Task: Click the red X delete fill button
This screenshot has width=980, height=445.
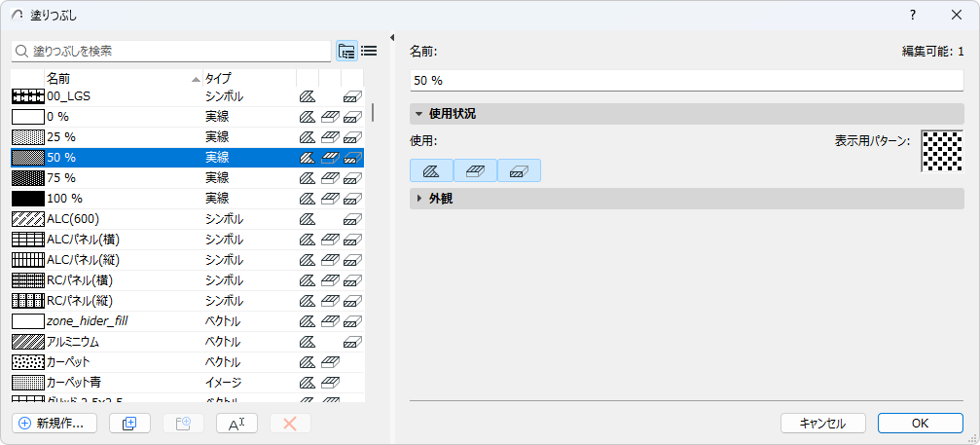Action: pos(290,424)
